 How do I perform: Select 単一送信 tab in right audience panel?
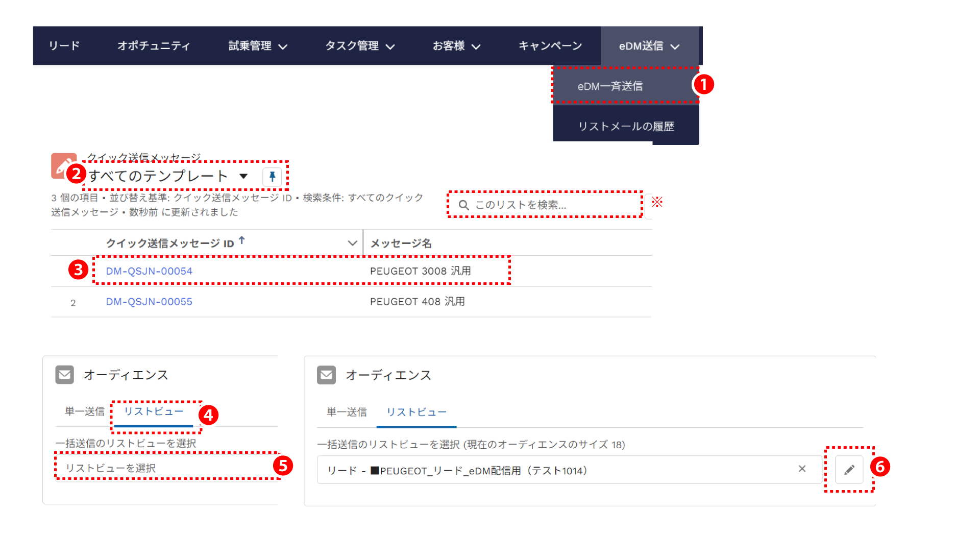click(x=347, y=412)
